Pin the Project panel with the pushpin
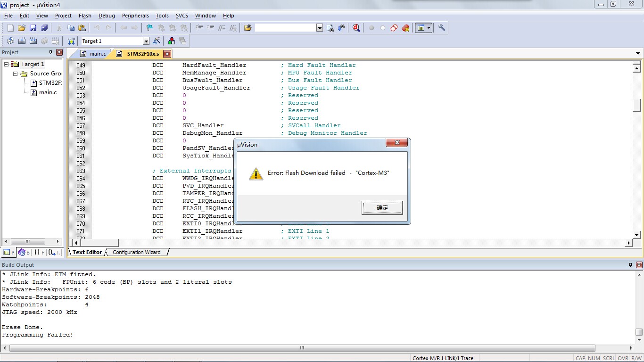 [x=50, y=52]
